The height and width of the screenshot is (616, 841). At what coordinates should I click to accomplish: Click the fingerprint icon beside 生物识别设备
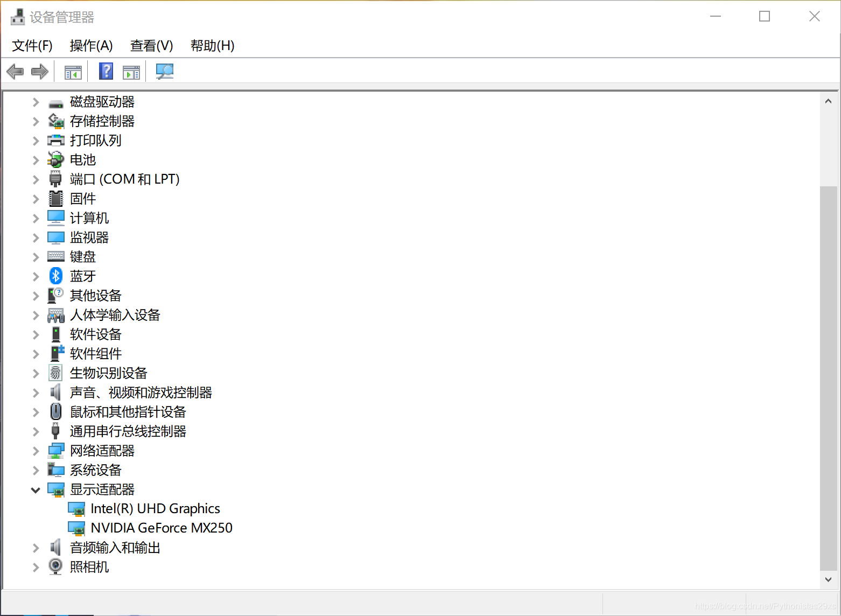tap(55, 373)
